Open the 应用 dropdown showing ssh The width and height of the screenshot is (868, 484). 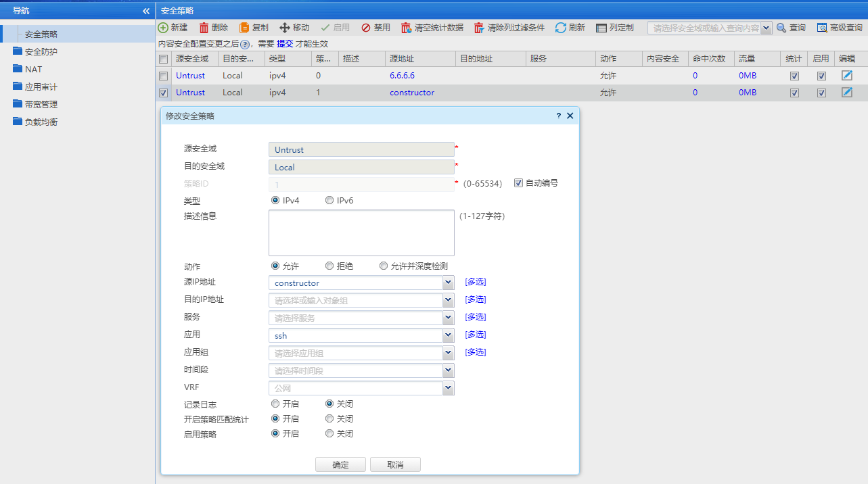point(448,335)
